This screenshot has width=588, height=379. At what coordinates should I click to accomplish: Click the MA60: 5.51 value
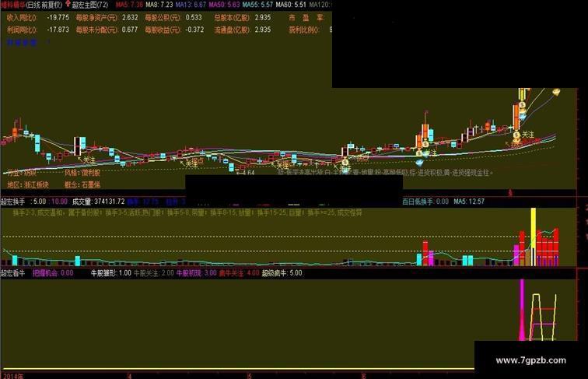coord(291,5)
